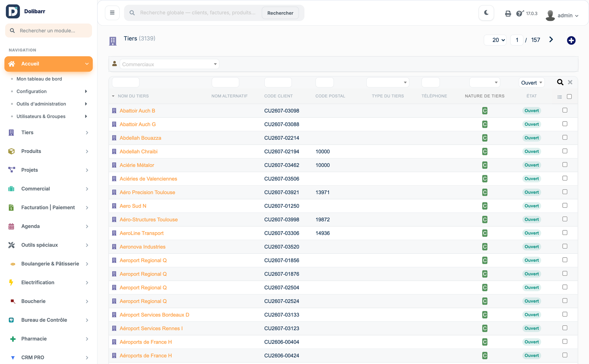This screenshot has height=364, width=589.
Task: Open the rows-per-page 20 dropdown
Action: pos(495,40)
